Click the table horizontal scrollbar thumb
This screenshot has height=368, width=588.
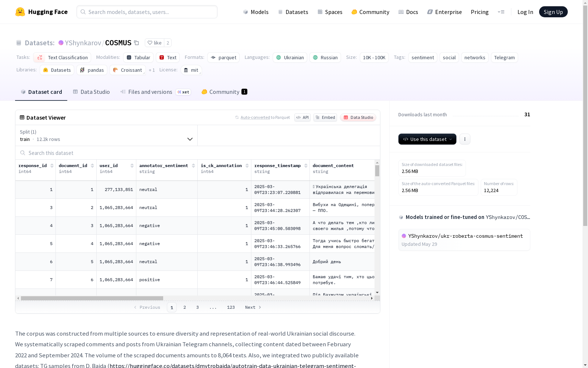coord(92,298)
